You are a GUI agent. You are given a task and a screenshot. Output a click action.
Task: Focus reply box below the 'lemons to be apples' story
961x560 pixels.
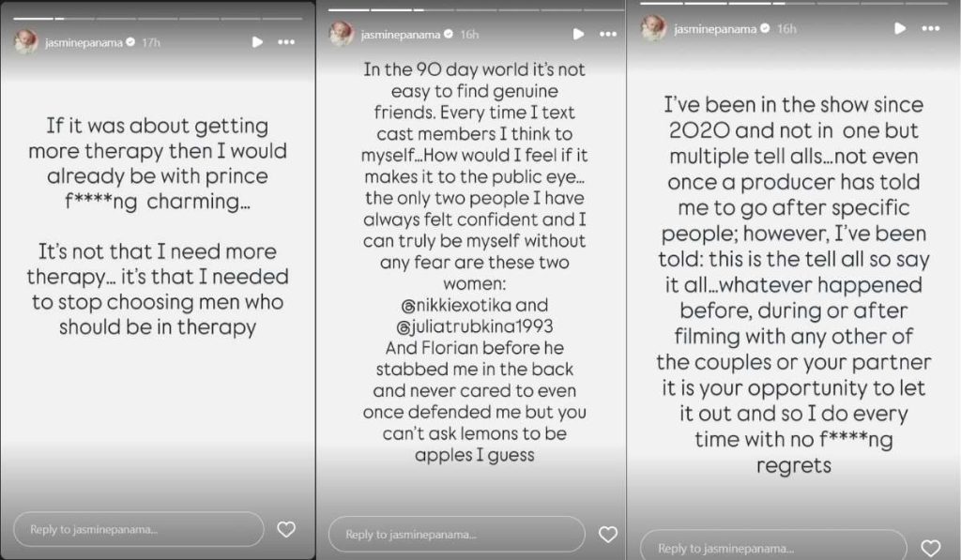point(455,534)
